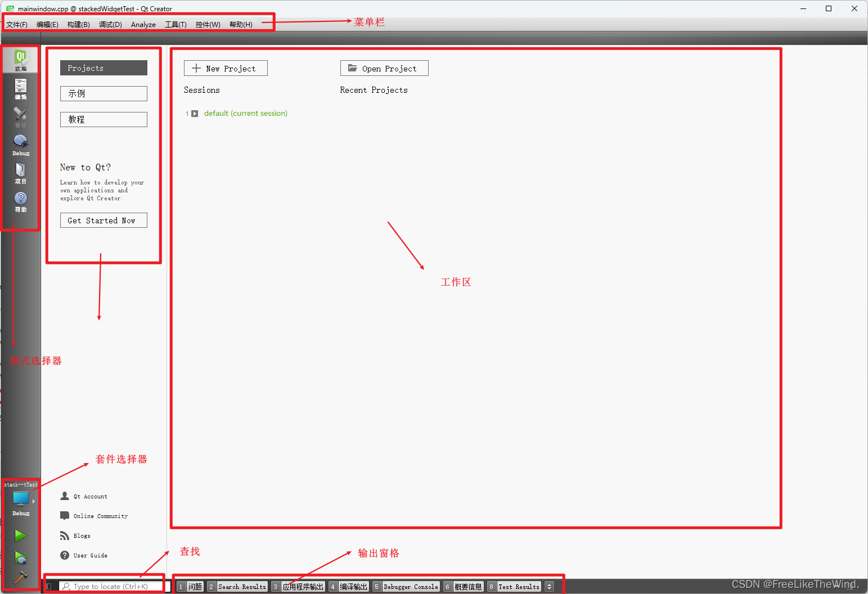The height and width of the screenshot is (594, 868).
Task: Open the 控件(W) menu
Action: click(x=208, y=25)
